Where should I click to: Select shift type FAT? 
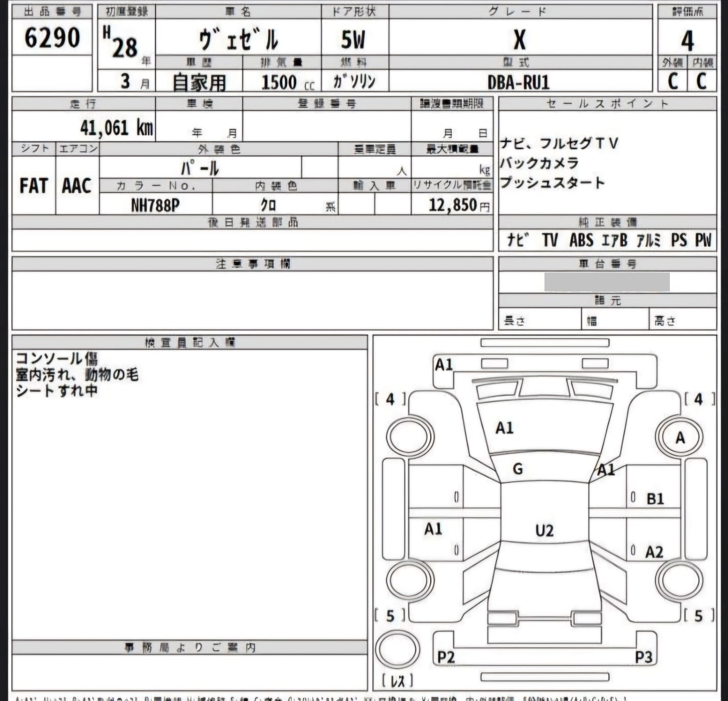click(34, 185)
